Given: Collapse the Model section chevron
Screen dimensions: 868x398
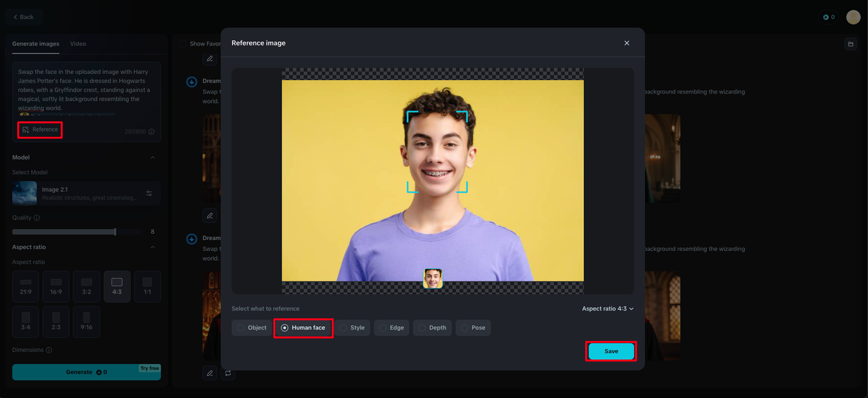Looking at the screenshot, I should tap(153, 157).
